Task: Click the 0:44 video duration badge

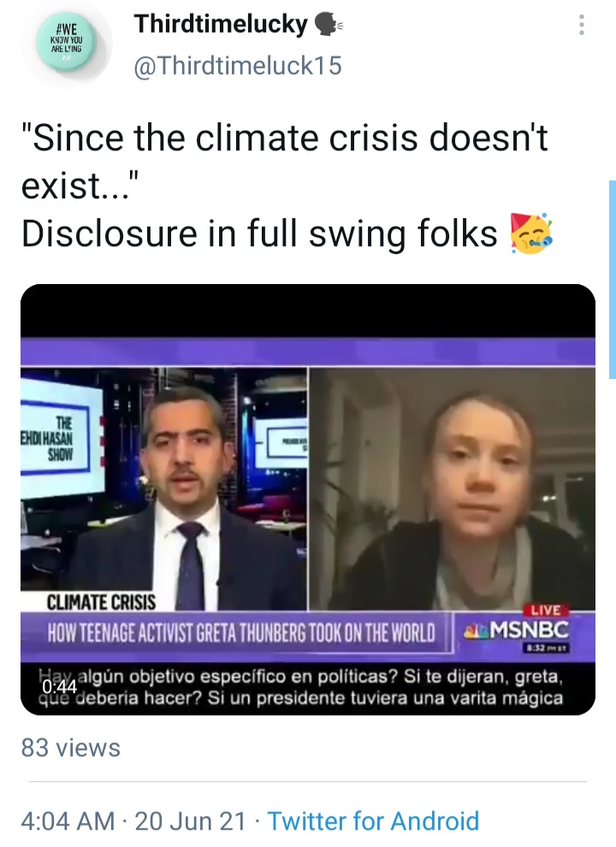Action: click(x=59, y=686)
